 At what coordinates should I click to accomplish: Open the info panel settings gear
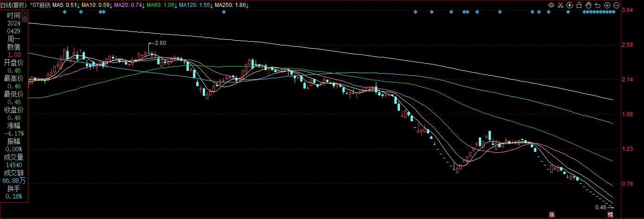tap(25, 20)
